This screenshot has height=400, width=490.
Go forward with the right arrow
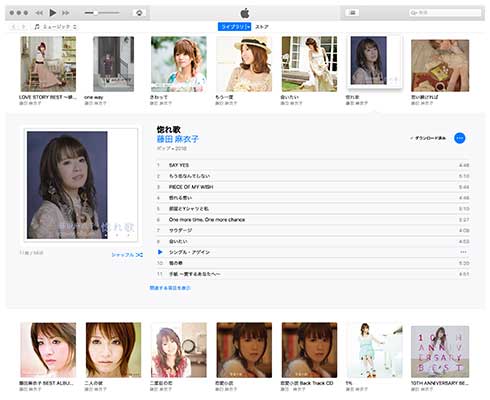pyautogui.click(x=23, y=27)
